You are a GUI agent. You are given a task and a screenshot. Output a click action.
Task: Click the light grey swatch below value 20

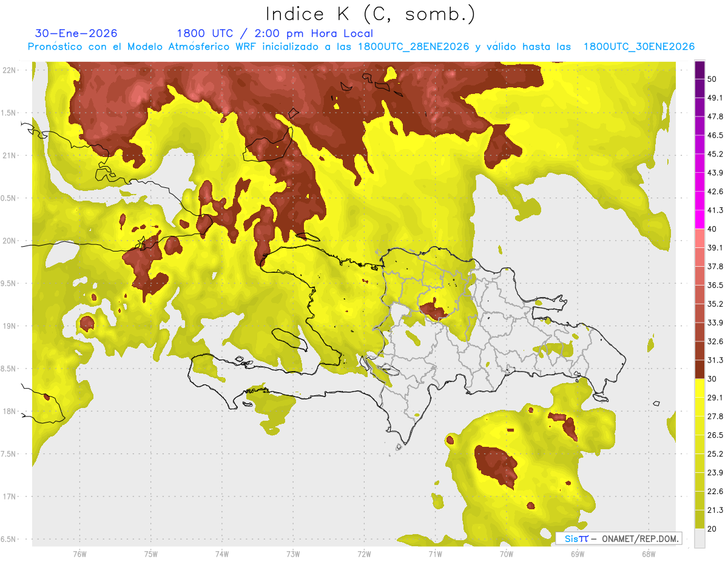point(699,538)
